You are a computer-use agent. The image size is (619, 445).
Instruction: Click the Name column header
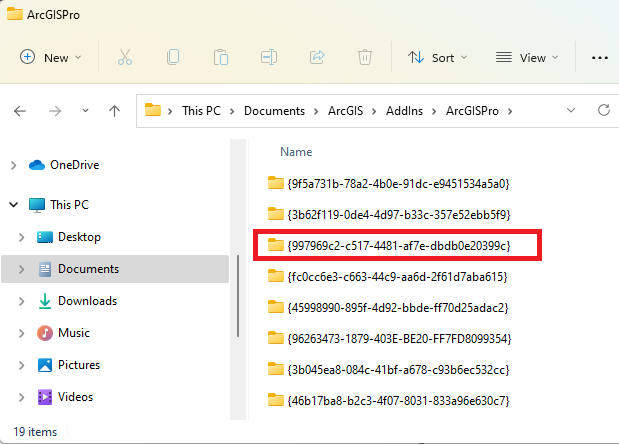click(296, 152)
